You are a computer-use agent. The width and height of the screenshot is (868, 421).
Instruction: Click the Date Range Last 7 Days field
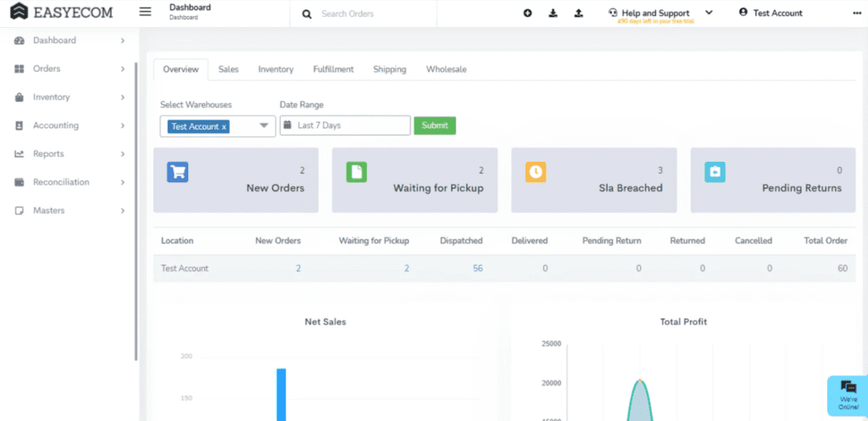click(x=345, y=125)
